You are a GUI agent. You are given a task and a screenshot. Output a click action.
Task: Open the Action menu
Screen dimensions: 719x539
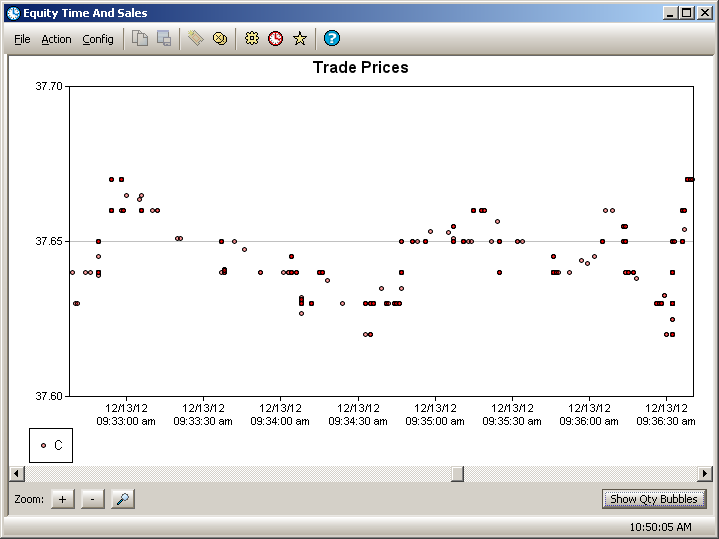pos(56,39)
